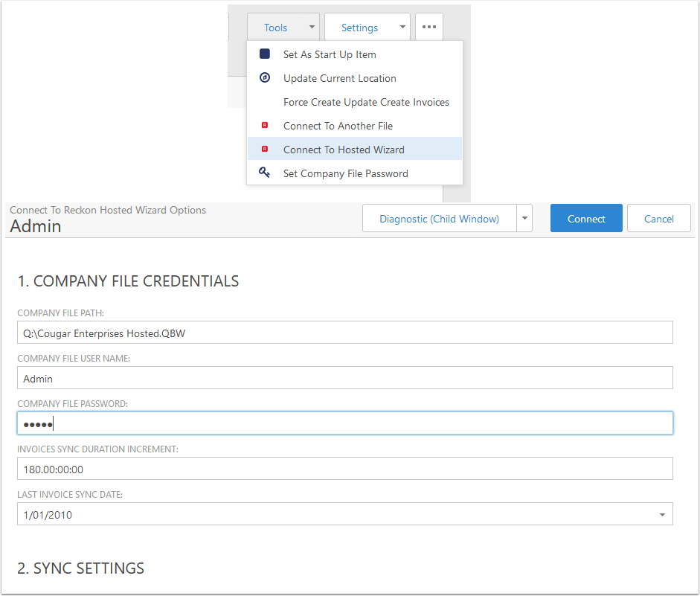Screen dimensions: 700x596
Task: Click the '2. SYNC SETTINGS' heading
Action: [x=81, y=568]
